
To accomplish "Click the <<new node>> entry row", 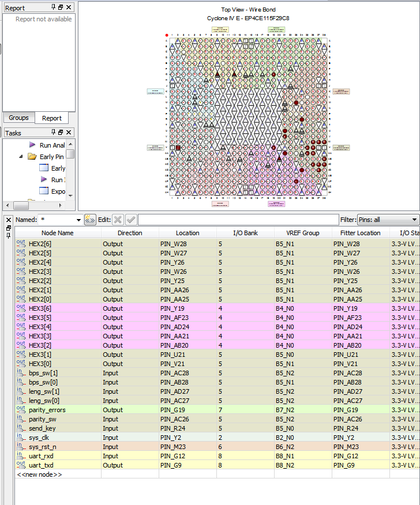I will point(39,474).
